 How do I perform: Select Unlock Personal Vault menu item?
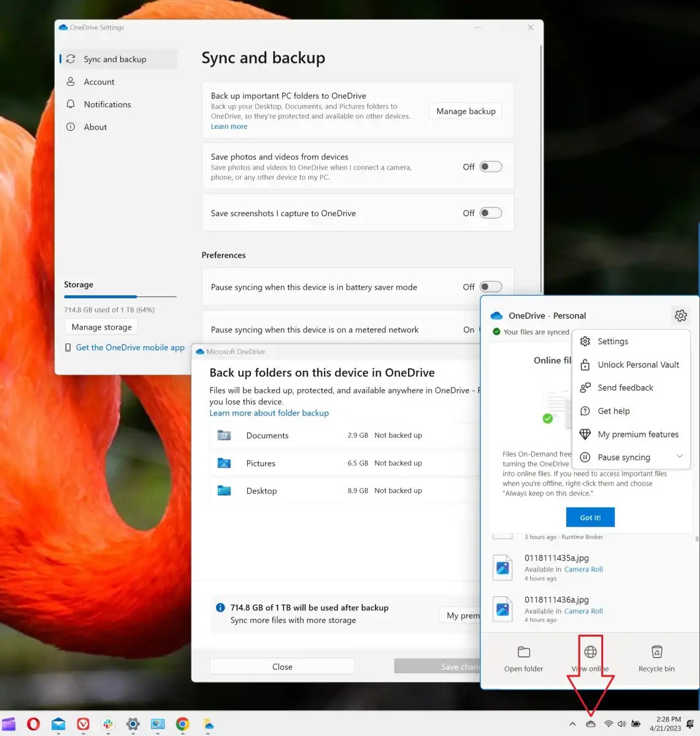point(638,365)
